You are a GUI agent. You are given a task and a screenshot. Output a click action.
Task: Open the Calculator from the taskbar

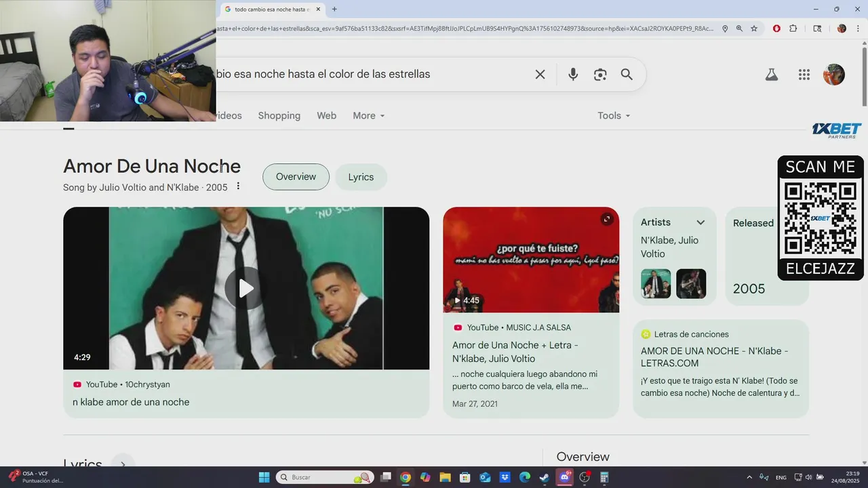pos(604,477)
